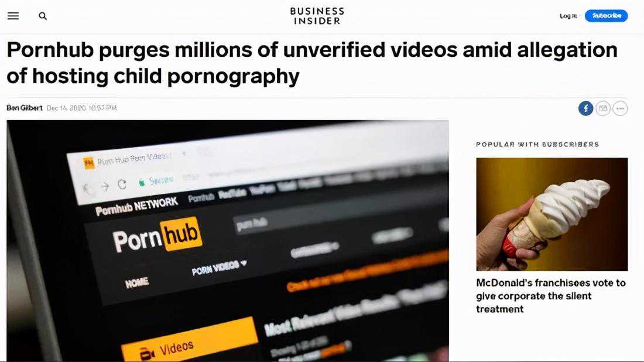
Task: Click the reload icon in the photographed browser
Action: (x=122, y=184)
